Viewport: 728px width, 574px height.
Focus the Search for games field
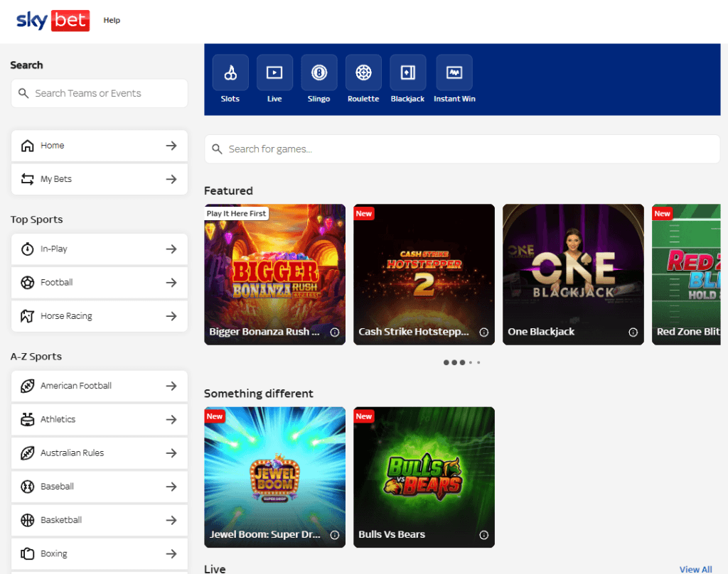(462, 149)
